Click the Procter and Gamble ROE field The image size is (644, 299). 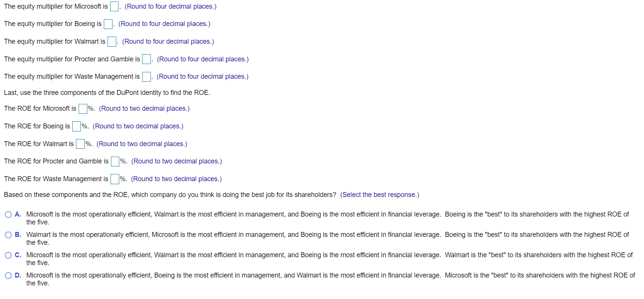click(x=115, y=162)
